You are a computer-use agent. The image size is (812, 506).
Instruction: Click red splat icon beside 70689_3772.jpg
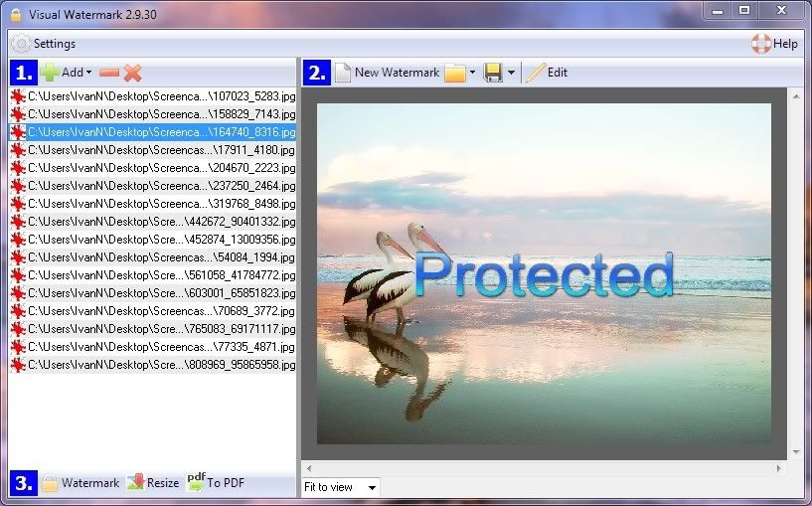pos(18,311)
